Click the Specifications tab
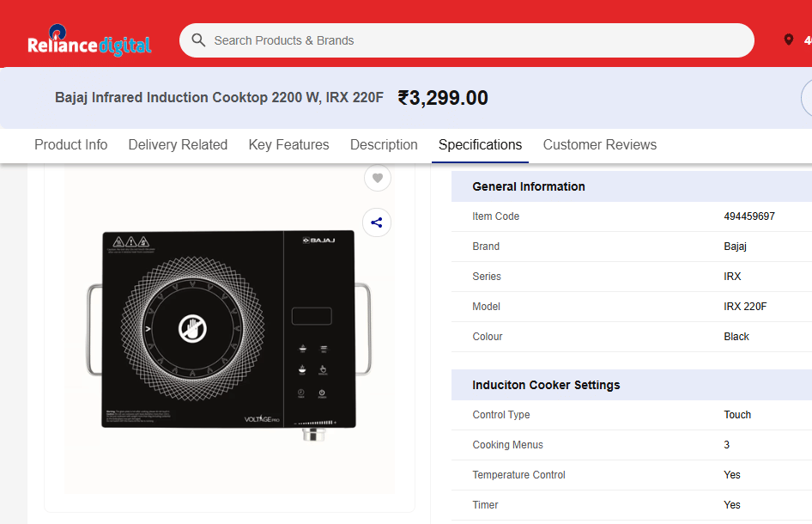Screen dimensions: 812x524 click(480, 144)
